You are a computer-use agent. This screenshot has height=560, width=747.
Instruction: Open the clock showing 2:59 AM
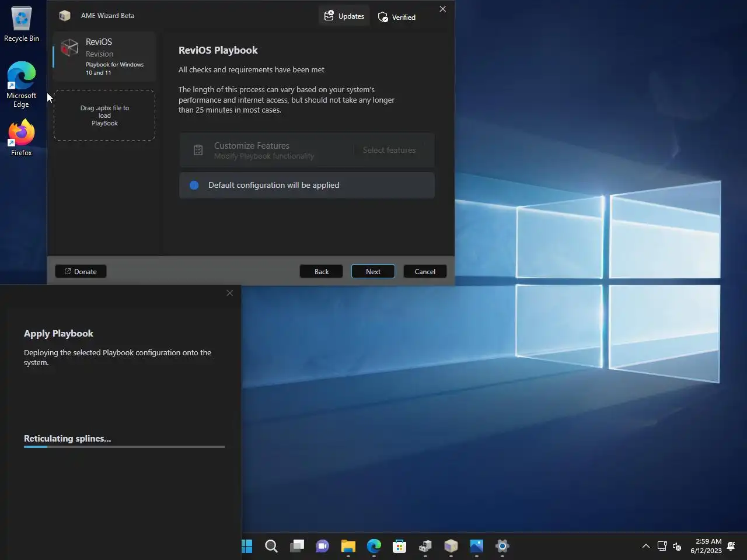(x=706, y=546)
